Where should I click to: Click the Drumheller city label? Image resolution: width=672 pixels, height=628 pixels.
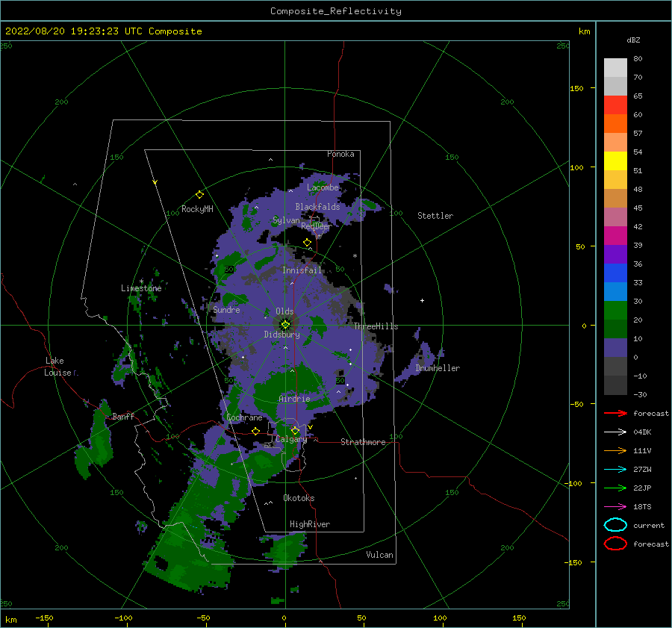438,368
